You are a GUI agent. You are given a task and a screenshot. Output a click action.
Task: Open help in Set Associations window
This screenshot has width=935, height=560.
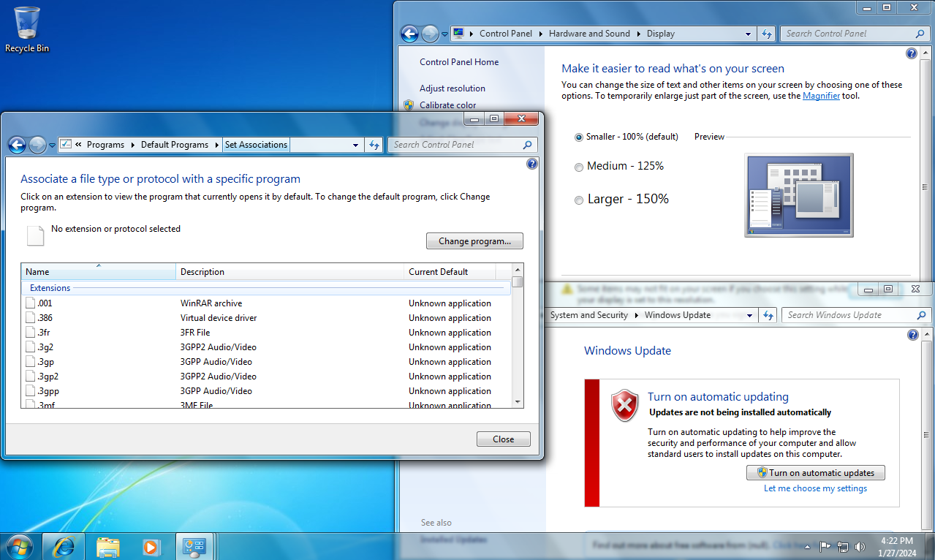[x=532, y=164]
